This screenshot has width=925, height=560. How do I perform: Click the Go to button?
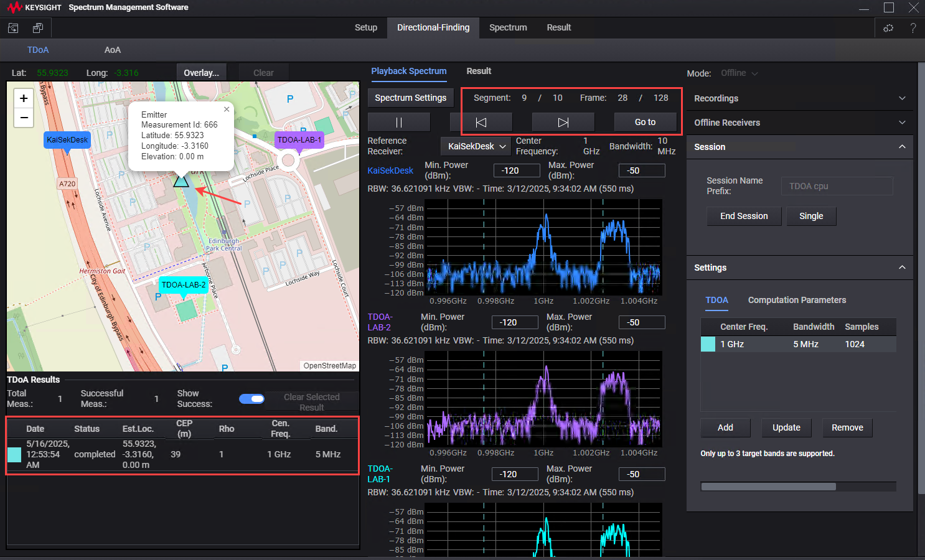point(645,123)
